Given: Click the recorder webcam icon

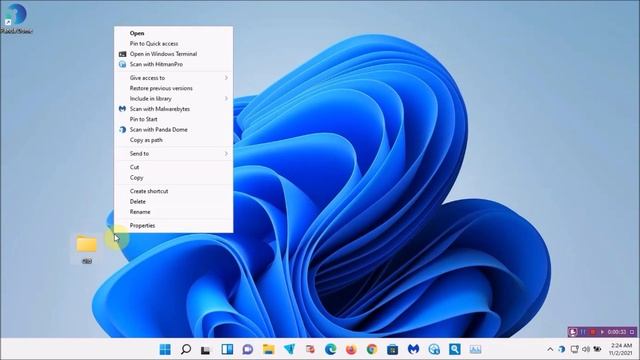Looking at the screenshot, I should [573, 332].
